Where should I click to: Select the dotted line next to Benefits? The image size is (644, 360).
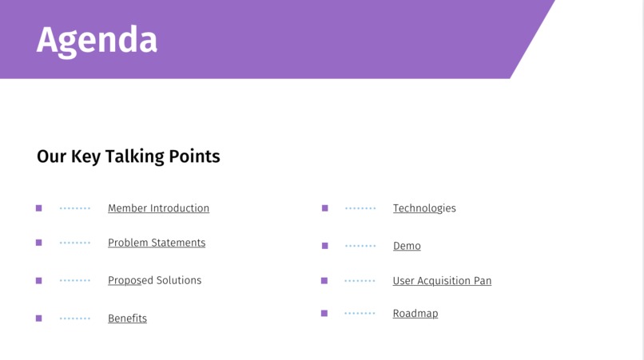(75, 318)
